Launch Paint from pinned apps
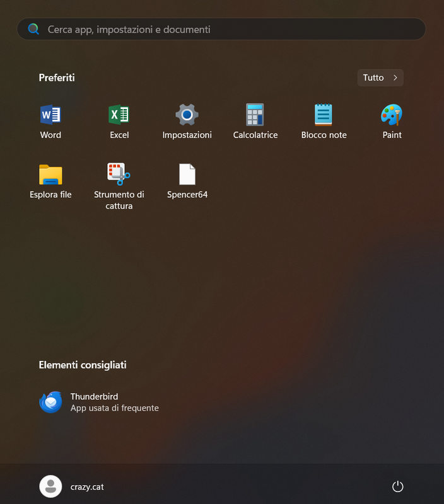 point(392,122)
